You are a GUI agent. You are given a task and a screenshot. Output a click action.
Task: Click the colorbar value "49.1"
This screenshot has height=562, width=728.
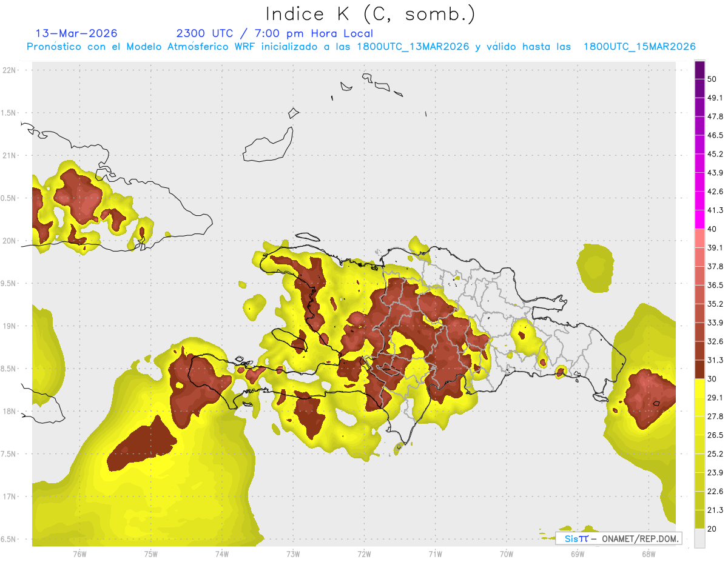pos(715,98)
